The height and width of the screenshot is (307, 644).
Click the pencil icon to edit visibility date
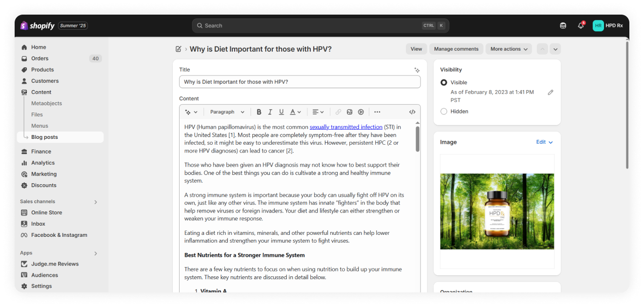tap(550, 93)
